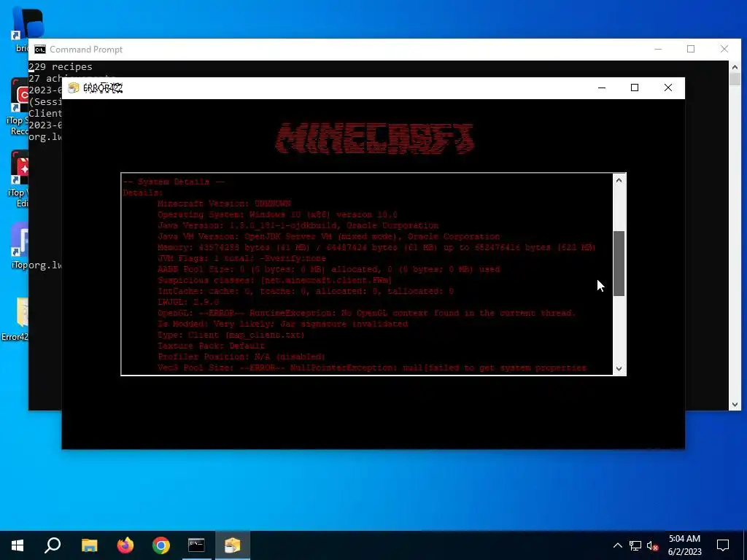Maximize the Command Prompt window
This screenshot has height=560, width=747.
pos(691,49)
